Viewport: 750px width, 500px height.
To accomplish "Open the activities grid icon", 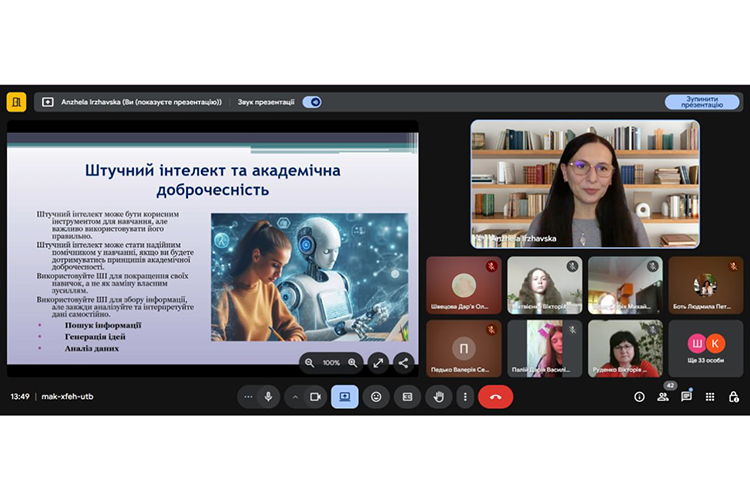I will (710, 396).
